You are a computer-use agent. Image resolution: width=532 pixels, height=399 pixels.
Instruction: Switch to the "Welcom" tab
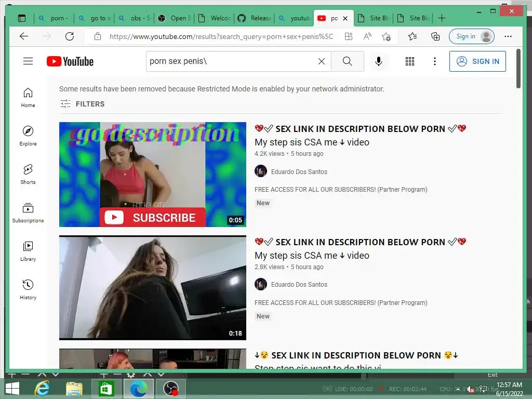[x=215, y=18]
